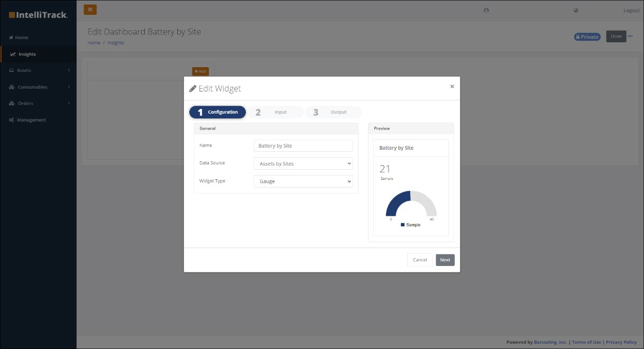The image size is (644, 349).
Task: Click the globe icon in top bar
Action: coord(576,11)
